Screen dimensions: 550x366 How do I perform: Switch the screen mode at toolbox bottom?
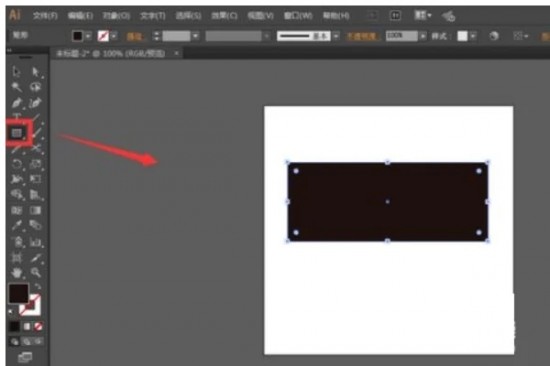[25, 357]
